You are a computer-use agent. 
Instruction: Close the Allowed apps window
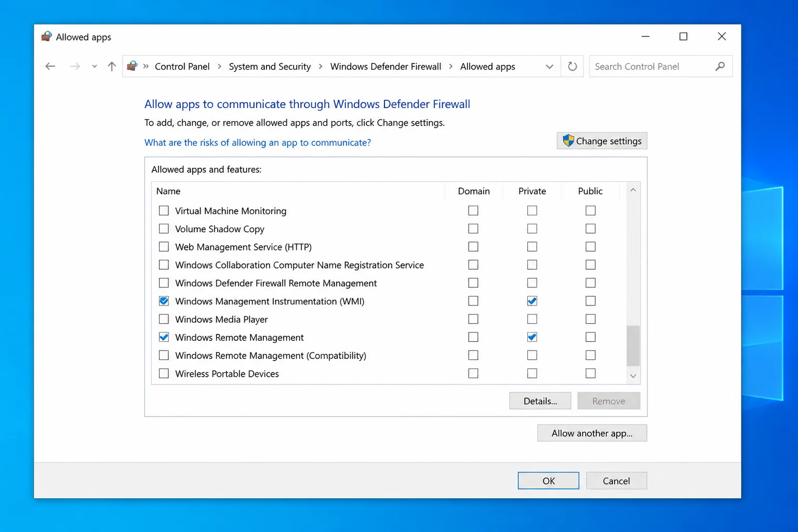(722, 36)
